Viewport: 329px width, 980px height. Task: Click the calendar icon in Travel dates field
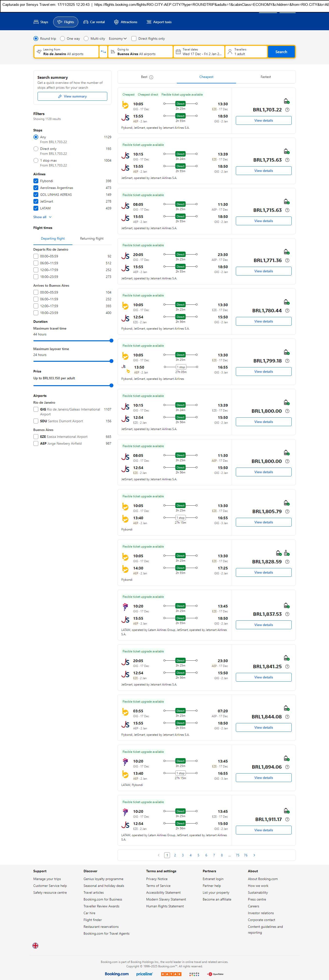pos(178,52)
